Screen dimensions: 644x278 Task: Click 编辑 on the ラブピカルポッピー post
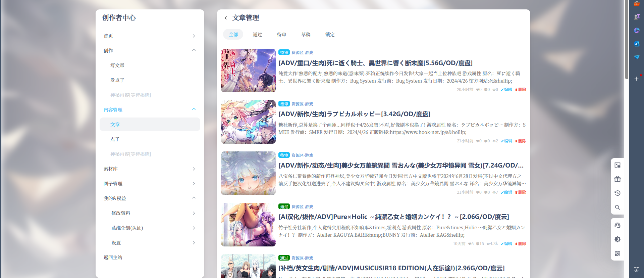[x=506, y=141]
